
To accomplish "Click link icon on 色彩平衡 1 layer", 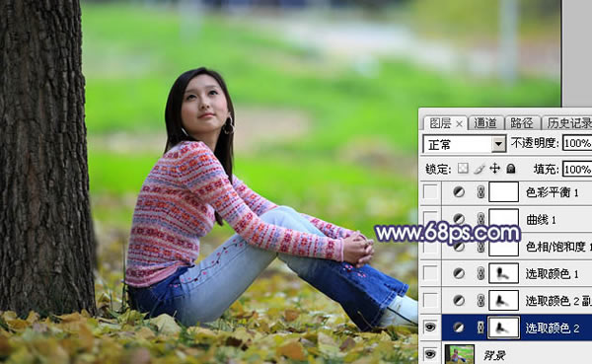I will (481, 192).
